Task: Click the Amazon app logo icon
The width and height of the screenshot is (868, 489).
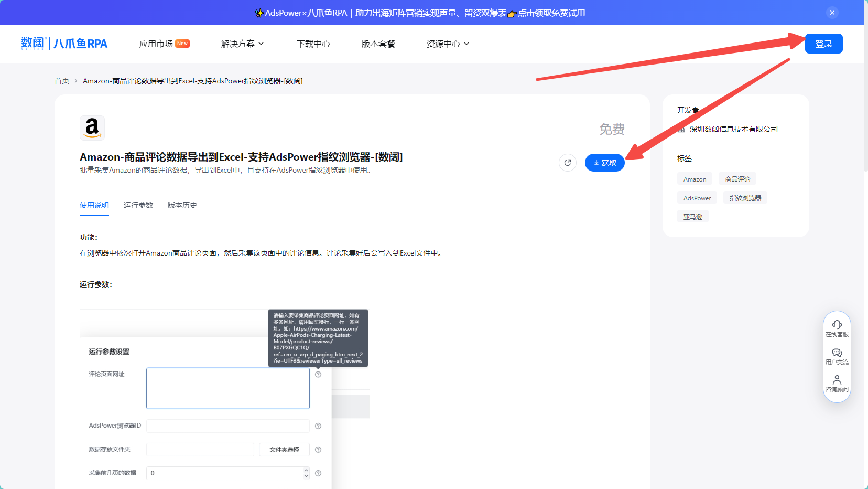Action: (x=92, y=128)
